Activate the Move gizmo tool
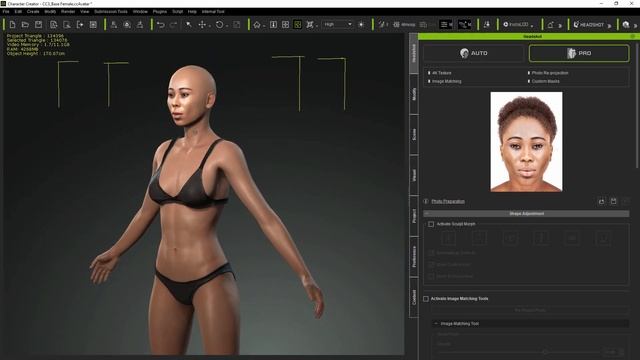Viewport: 640px width, 360px height. click(x=202, y=25)
